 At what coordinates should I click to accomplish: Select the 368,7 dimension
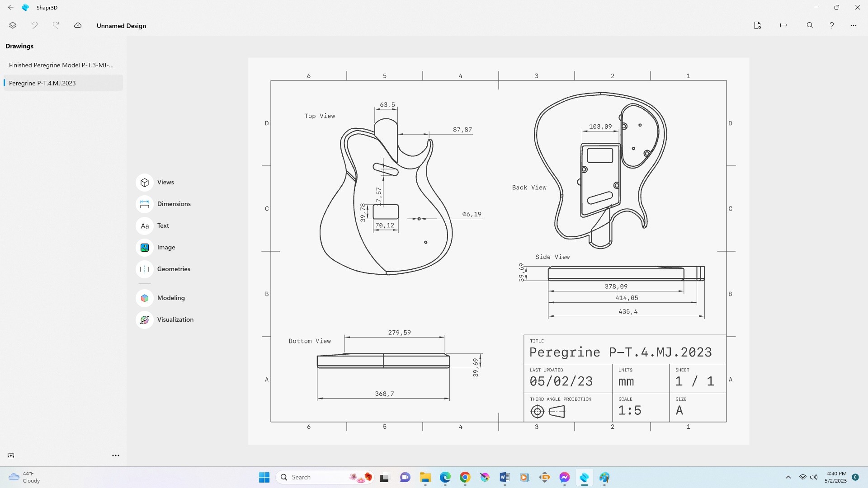click(x=385, y=394)
